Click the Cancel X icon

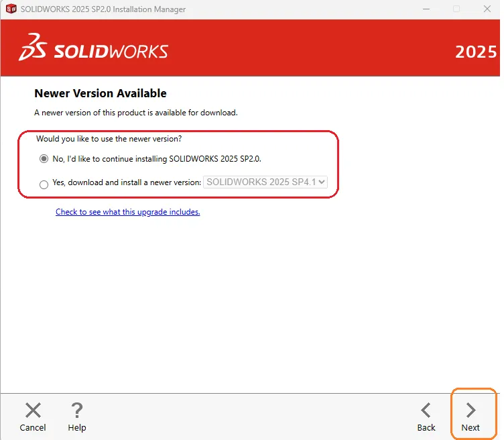coord(33,410)
